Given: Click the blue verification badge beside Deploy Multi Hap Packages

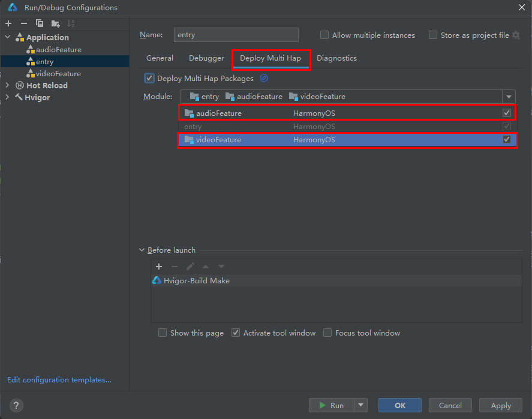Looking at the screenshot, I should pos(263,78).
